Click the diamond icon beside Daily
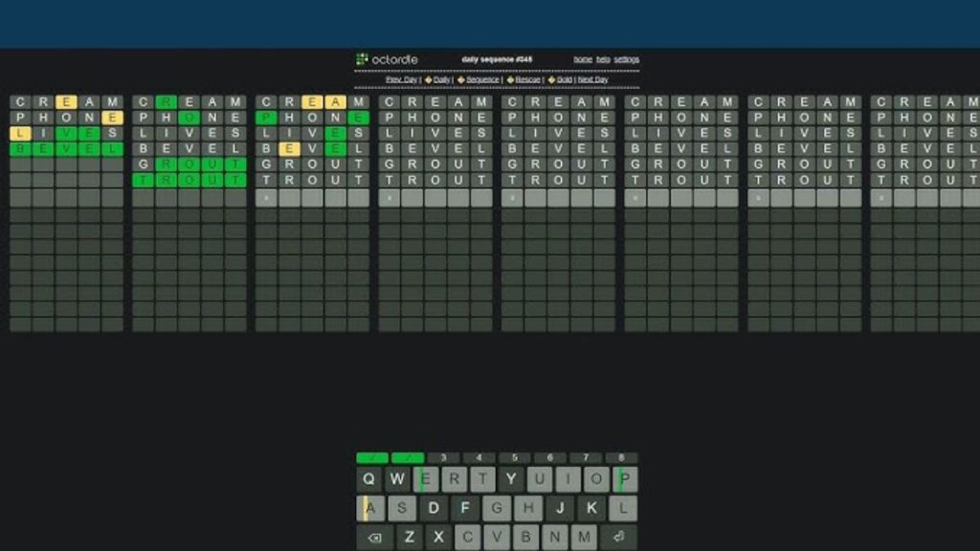 [x=428, y=79]
